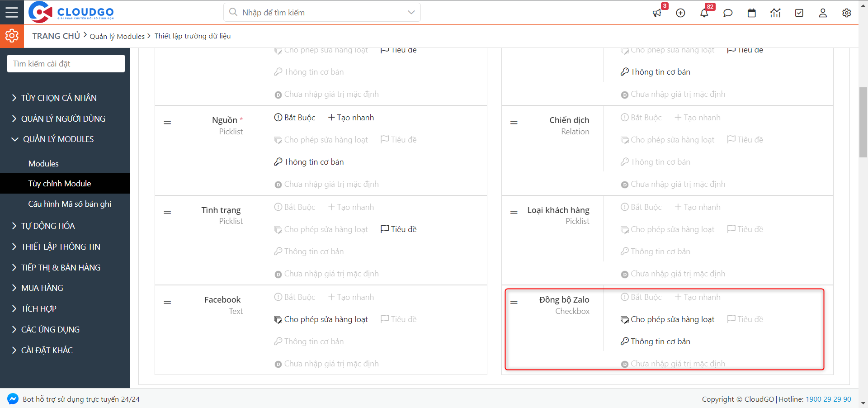Open the chat bubble icon
The height and width of the screenshot is (408, 868).
point(728,13)
